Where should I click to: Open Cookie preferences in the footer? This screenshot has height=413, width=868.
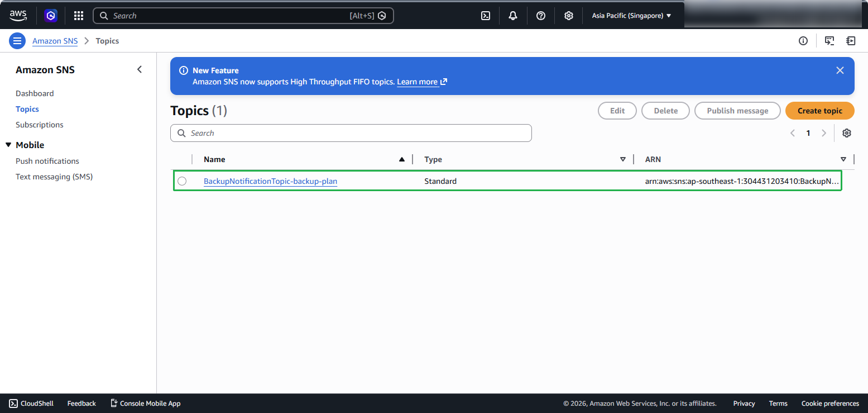point(830,403)
